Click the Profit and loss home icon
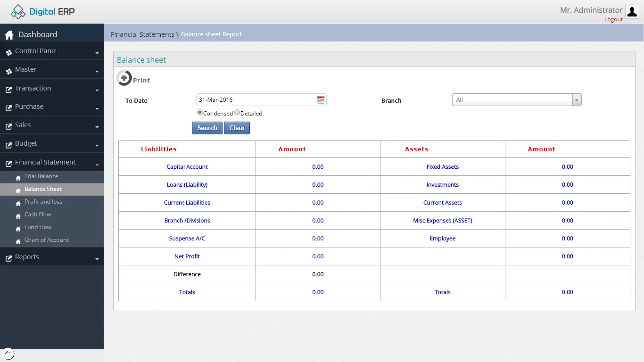 [x=18, y=203]
